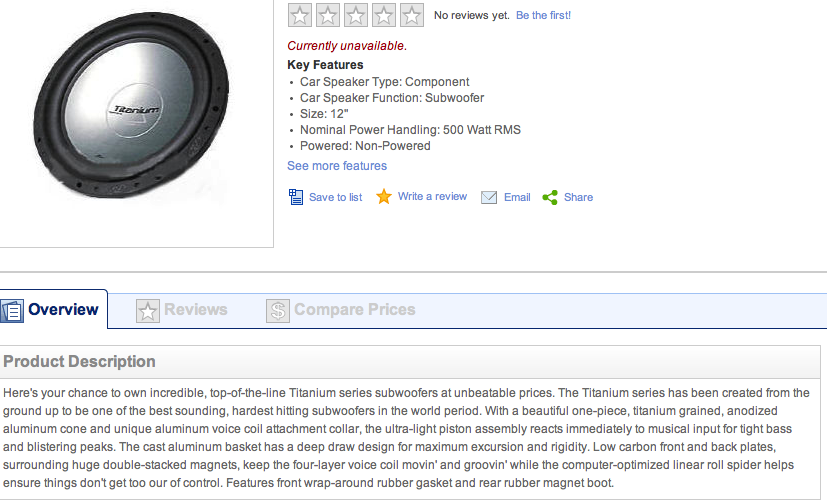This screenshot has width=827, height=503.
Task: Click the Titanium subwoofer product image
Action: coord(131,105)
